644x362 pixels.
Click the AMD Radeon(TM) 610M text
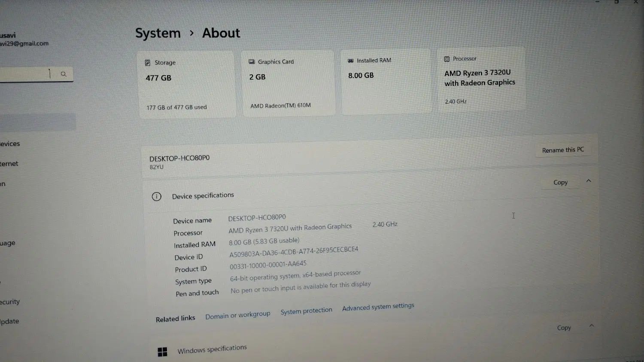(x=280, y=106)
